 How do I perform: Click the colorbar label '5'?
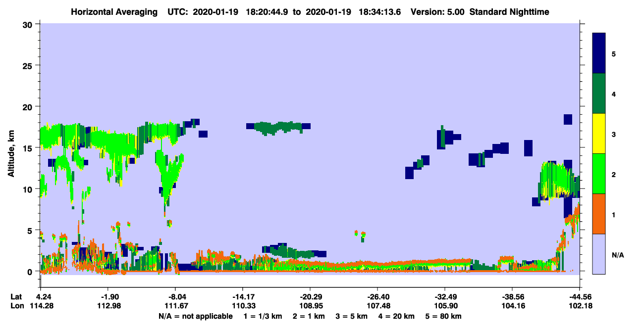[x=614, y=53]
